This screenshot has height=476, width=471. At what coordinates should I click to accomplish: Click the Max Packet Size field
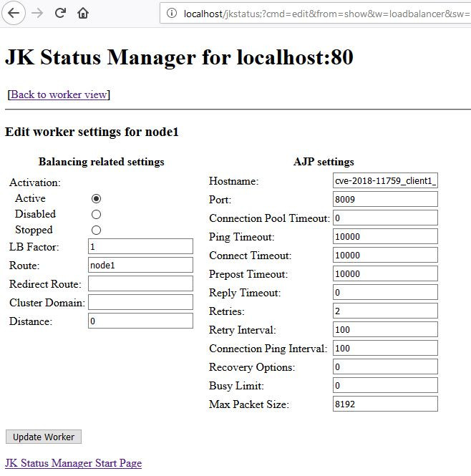point(385,404)
